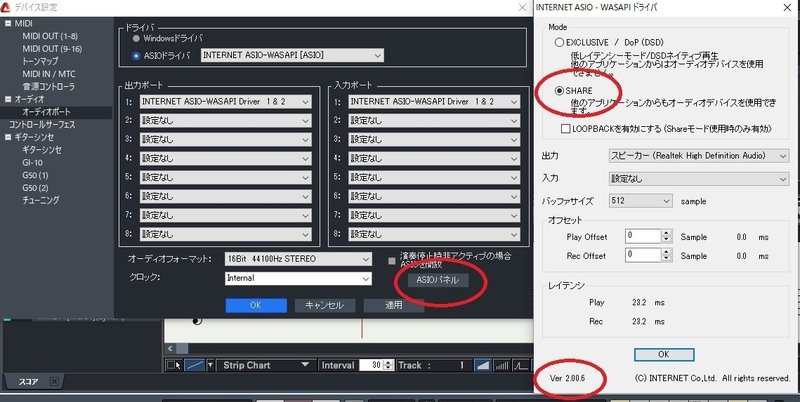Open input port 3 dropdown
The width and height of the screenshot is (800, 402).
(434, 139)
